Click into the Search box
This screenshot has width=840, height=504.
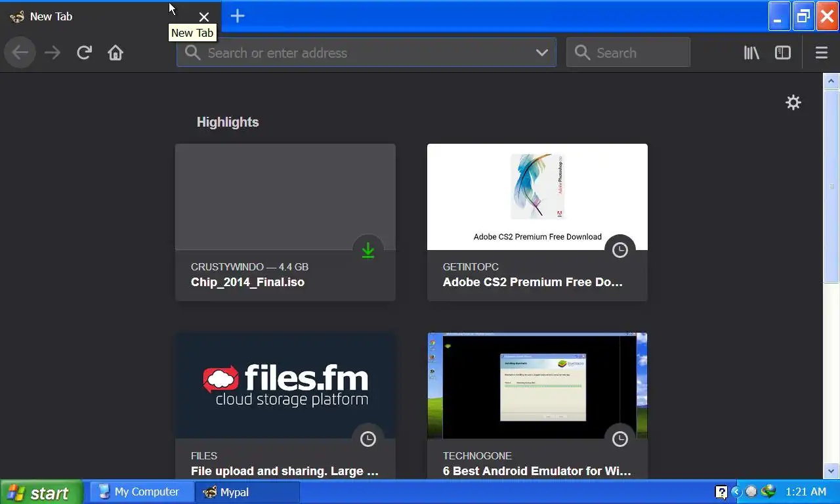[628, 52]
